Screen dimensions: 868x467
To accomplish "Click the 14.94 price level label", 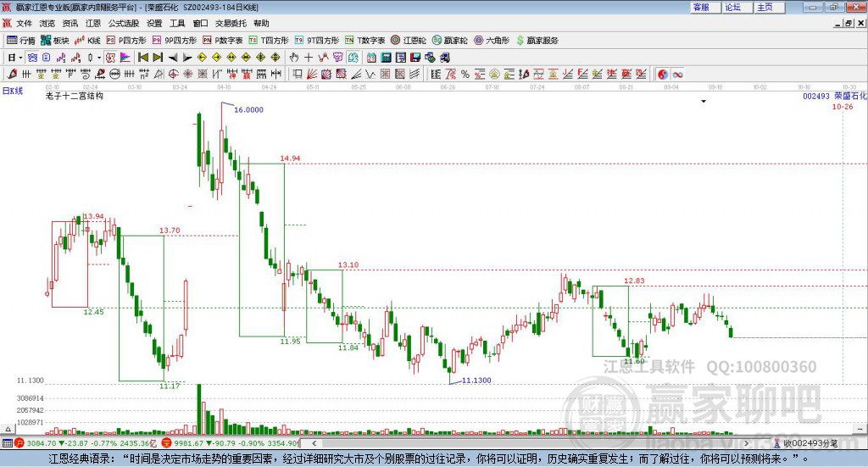I will pos(290,158).
